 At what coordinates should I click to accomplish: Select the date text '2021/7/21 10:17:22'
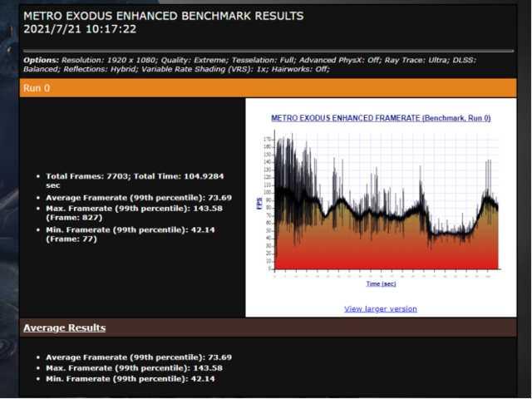point(80,29)
